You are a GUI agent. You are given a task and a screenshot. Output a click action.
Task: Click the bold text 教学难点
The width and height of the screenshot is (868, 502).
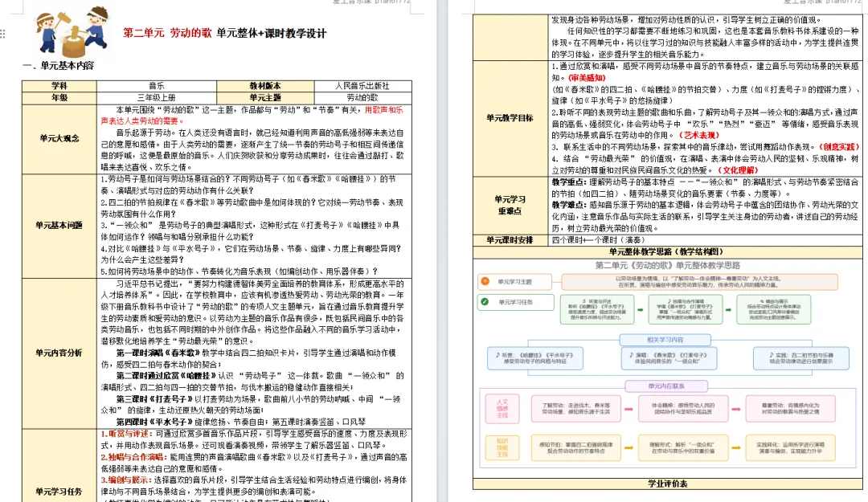coord(568,205)
